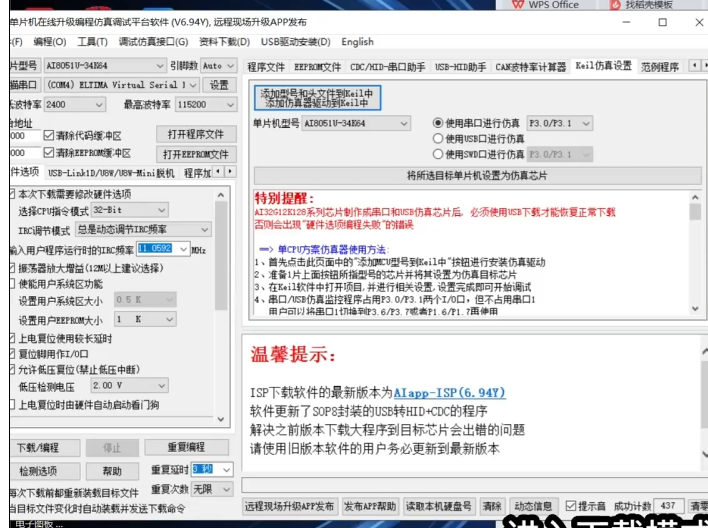708x528 pixels.
Task: Toggle 允许低压复位(禁止低压中断) checkbox
Action: pyautogui.click(x=12, y=369)
